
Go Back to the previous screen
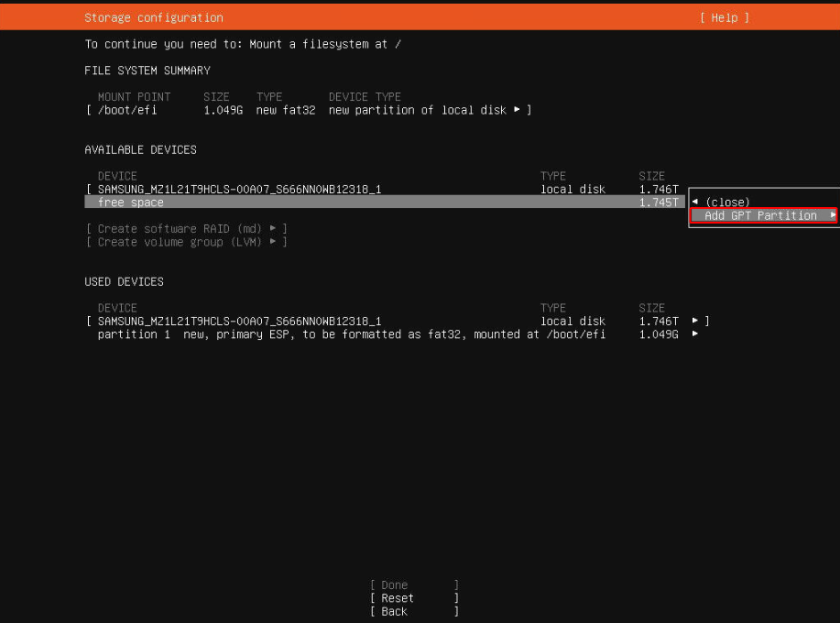tap(395, 611)
